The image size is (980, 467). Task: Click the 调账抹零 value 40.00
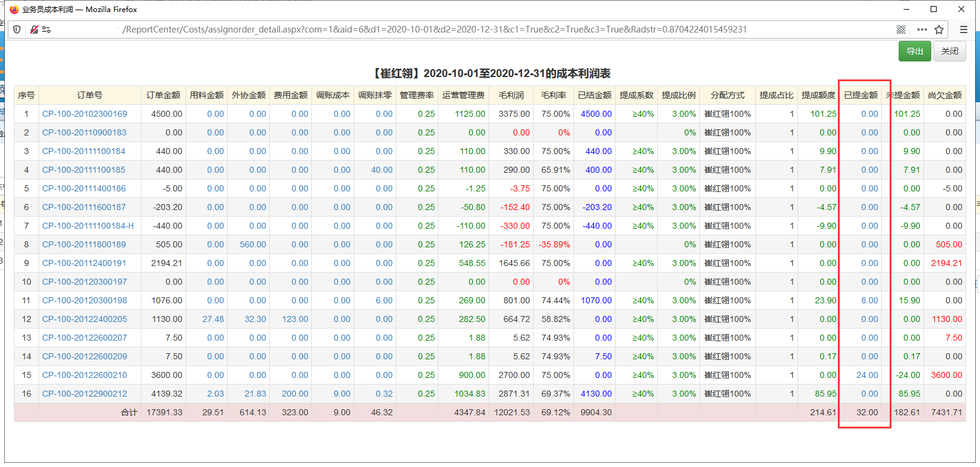(x=382, y=170)
